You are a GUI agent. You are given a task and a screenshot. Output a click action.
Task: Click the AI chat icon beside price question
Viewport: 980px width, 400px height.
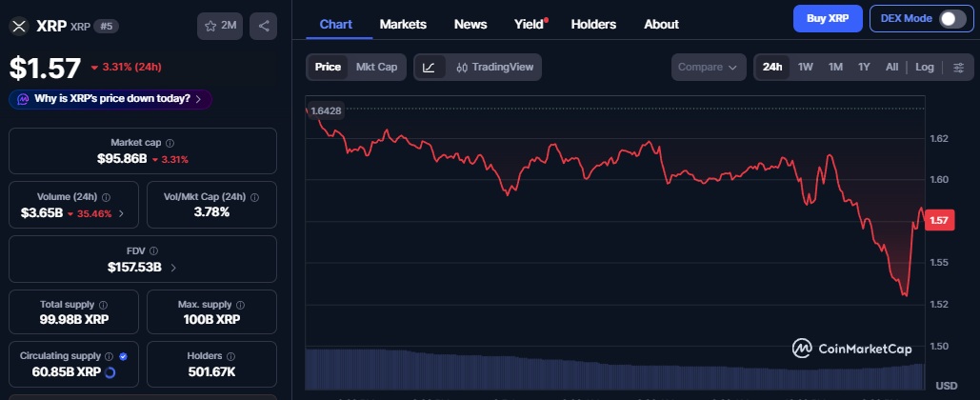tap(23, 99)
